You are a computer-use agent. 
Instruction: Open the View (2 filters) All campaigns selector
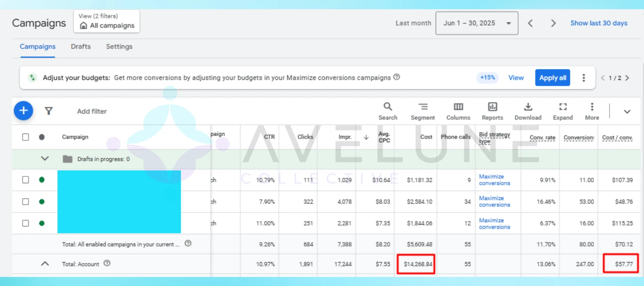107,21
